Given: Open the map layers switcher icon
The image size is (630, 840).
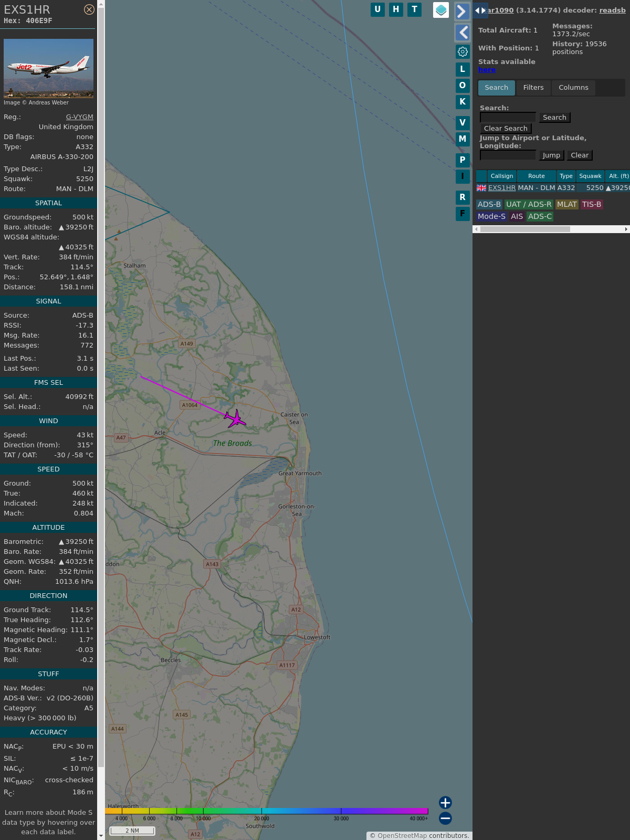Looking at the screenshot, I should 441,10.
